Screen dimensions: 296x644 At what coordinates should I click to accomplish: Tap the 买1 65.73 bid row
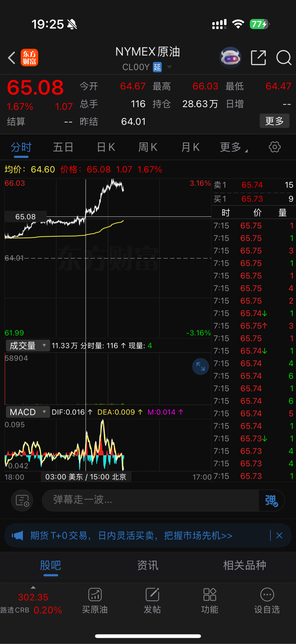click(x=254, y=199)
